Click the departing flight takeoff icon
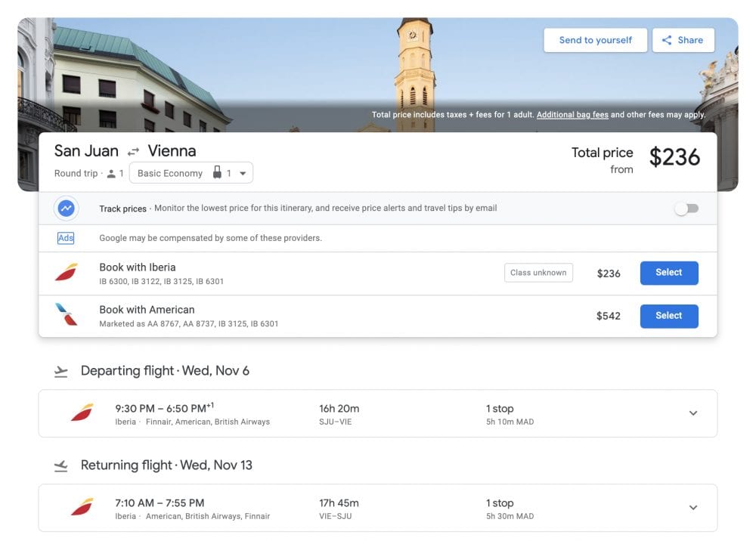This screenshot has height=541, width=756. pyautogui.click(x=61, y=371)
